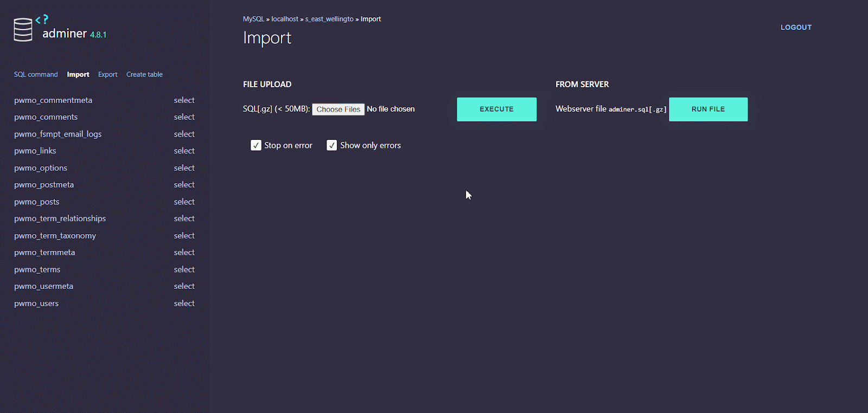Go to MySQL breadcrumb link
The width and height of the screenshot is (868, 413).
click(253, 19)
